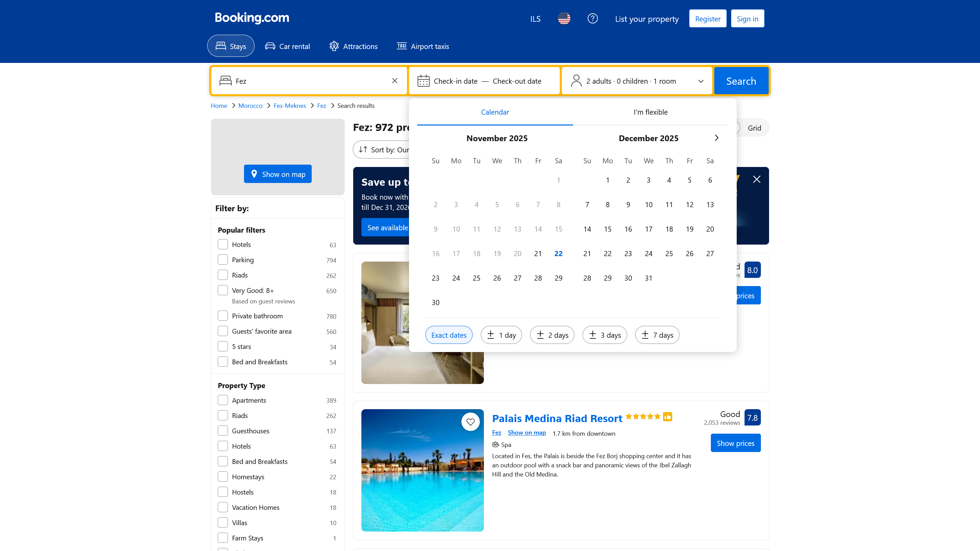The width and height of the screenshot is (980, 551).
Task: Check the Very Good: 8+ filter
Action: click(223, 290)
